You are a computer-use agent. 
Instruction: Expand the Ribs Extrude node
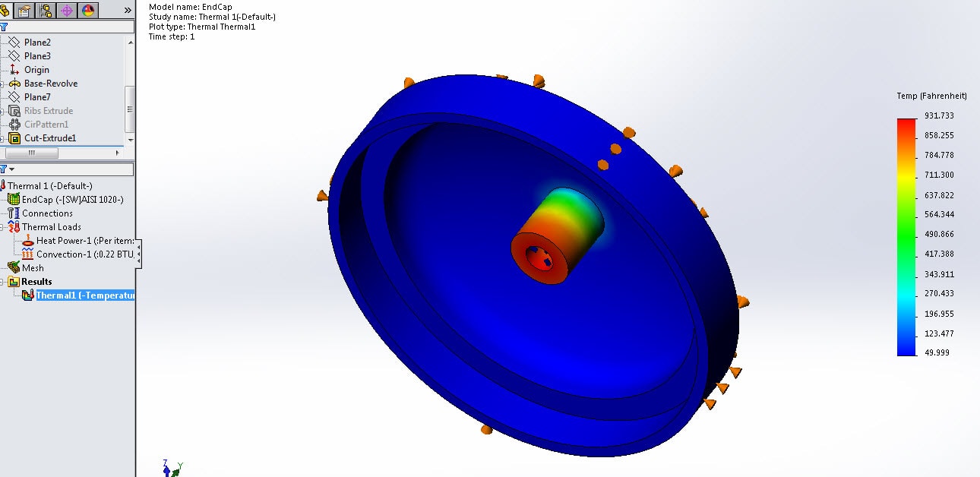(x=2, y=111)
